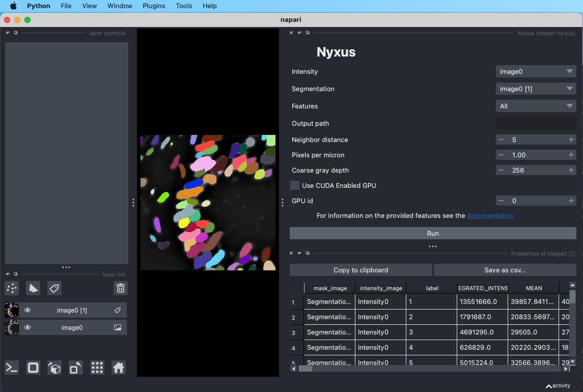Close the layer list dock panel
Image resolution: width=583 pixels, height=392 pixels.
click(8, 274)
